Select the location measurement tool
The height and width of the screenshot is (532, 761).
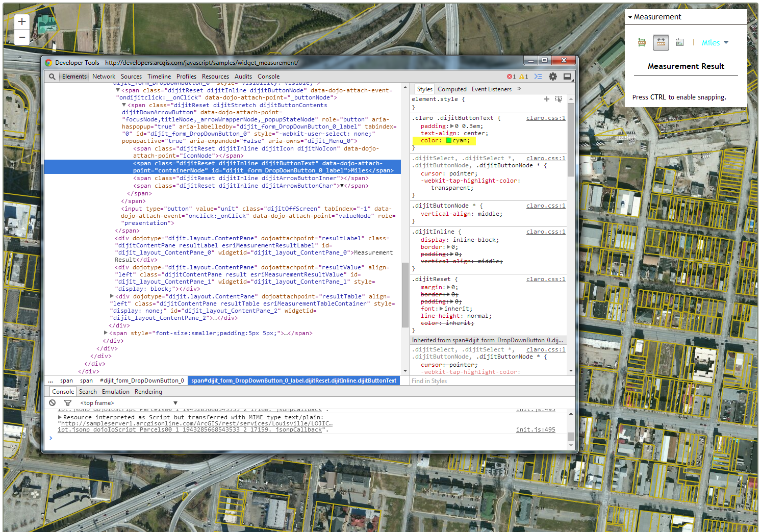click(x=679, y=43)
